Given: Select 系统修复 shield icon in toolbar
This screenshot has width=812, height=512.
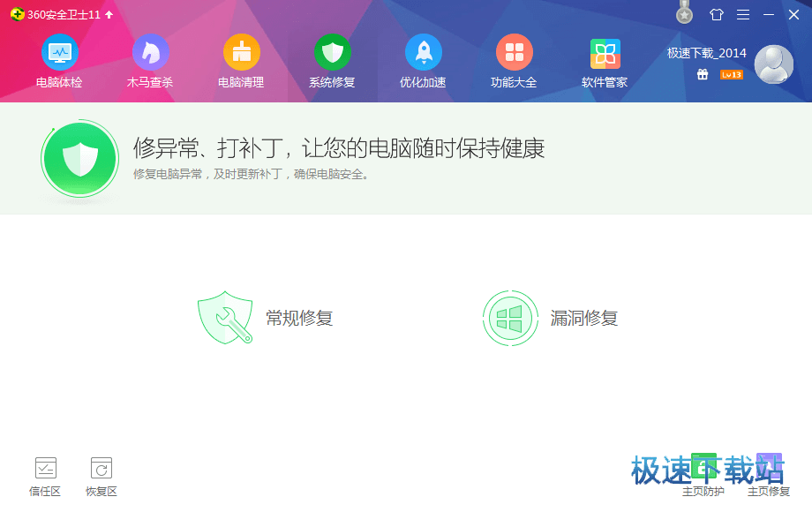Looking at the screenshot, I should click(333, 52).
